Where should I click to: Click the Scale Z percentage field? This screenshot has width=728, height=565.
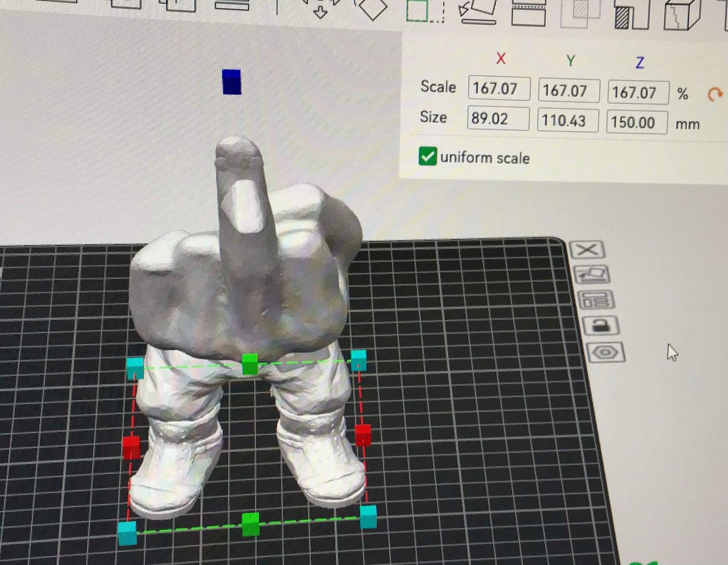pyautogui.click(x=638, y=92)
